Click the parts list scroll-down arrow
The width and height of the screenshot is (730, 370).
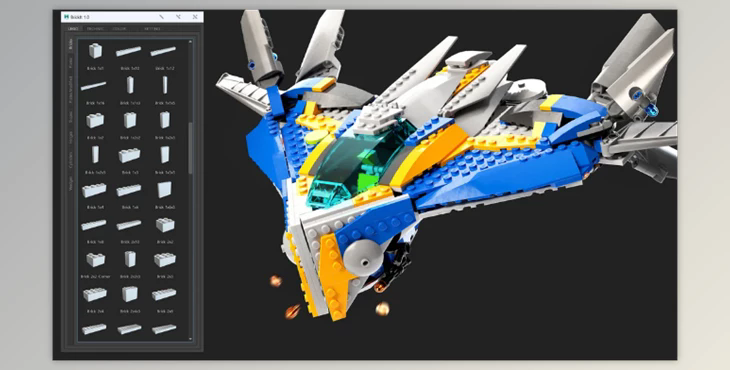[190, 338]
